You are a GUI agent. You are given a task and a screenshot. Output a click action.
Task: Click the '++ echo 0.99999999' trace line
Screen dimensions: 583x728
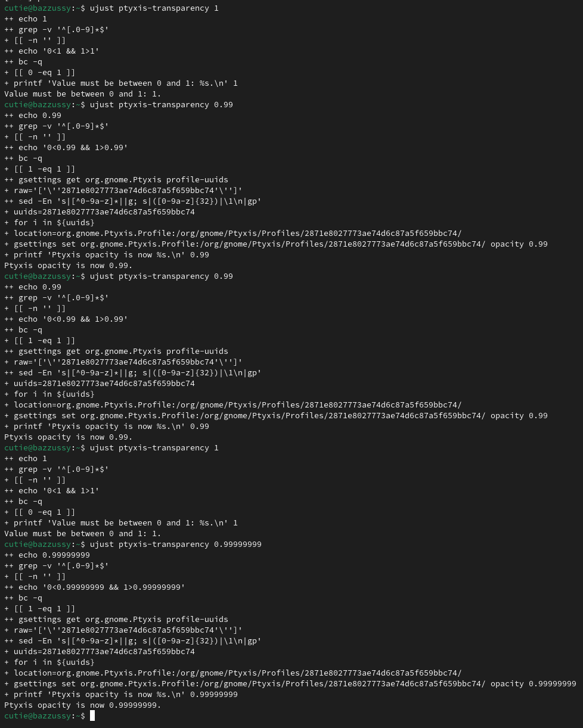tap(47, 555)
